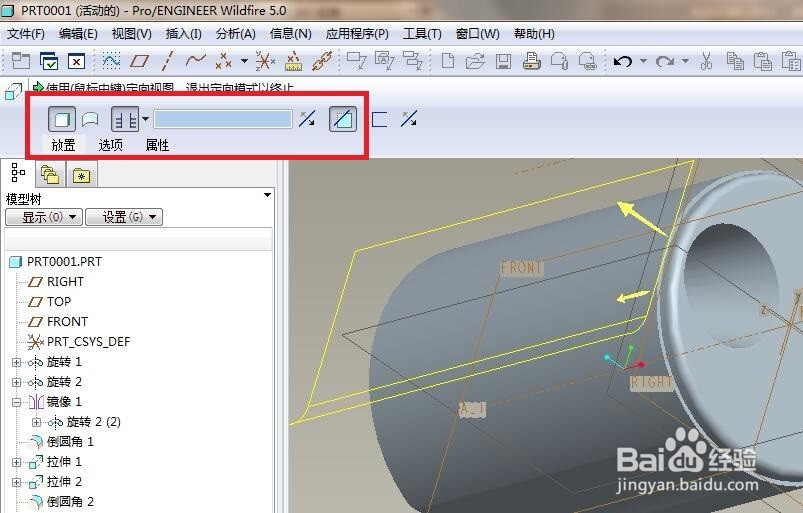
Task: Open the 放置 placement panel tab
Action: click(x=63, y=145)
